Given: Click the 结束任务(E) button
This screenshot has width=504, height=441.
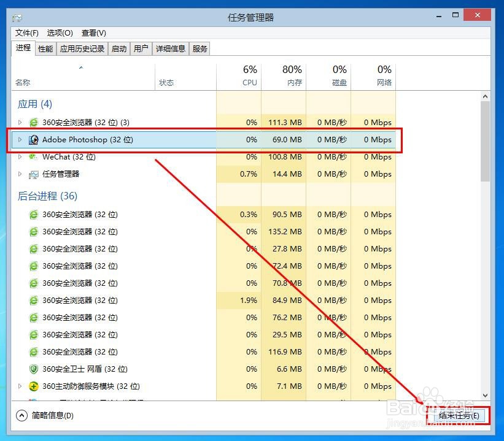Looking at the screenshot, I should pos(459,416).
